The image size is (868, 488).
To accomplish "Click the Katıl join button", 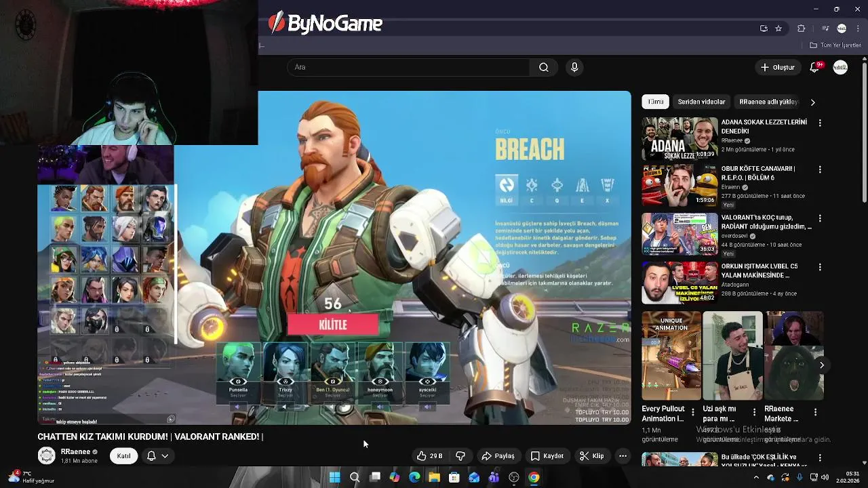I will click(123, 456).
